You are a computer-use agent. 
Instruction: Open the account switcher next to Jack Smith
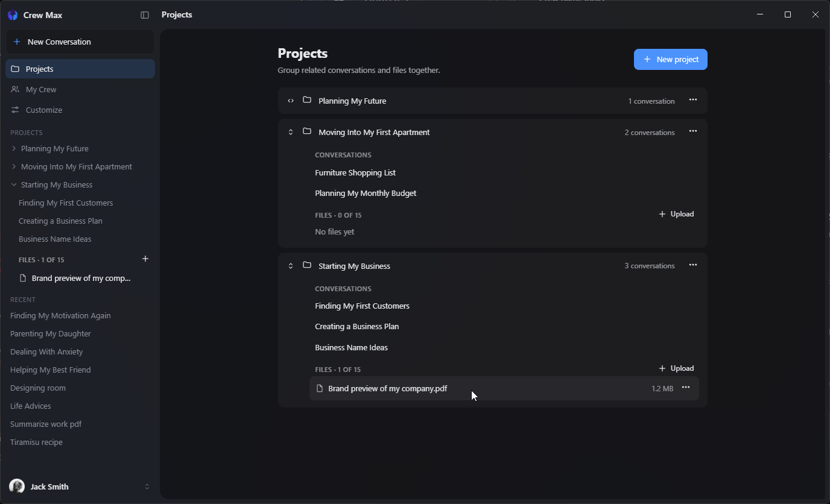tap(147, 487)
